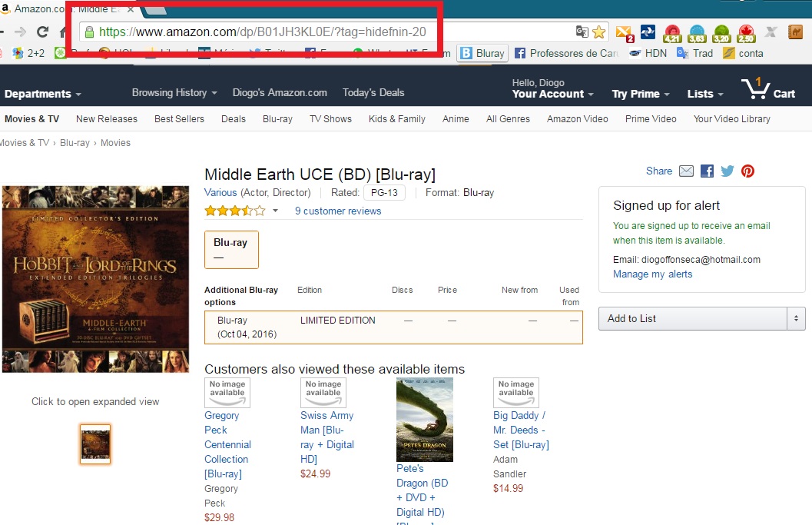
Task: Expand the Browsing History dropdown
Action: click(x=174, y=93)
